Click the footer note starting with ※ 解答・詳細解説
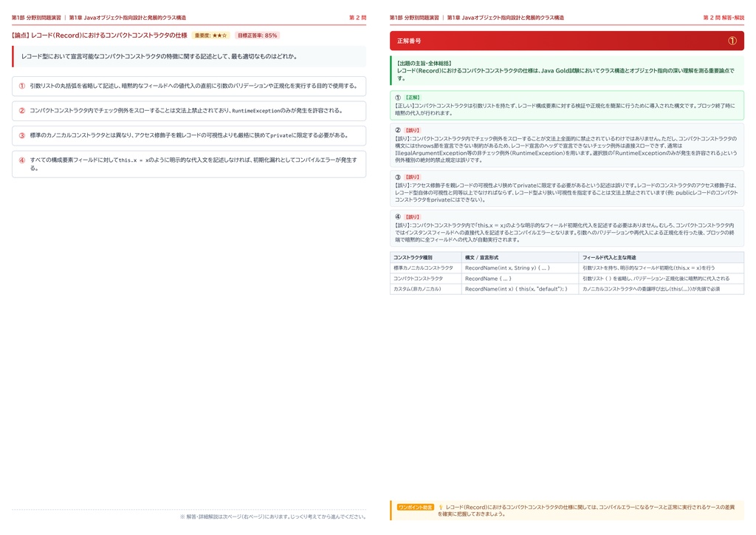The image size is (756, 535). pos(273,517)
